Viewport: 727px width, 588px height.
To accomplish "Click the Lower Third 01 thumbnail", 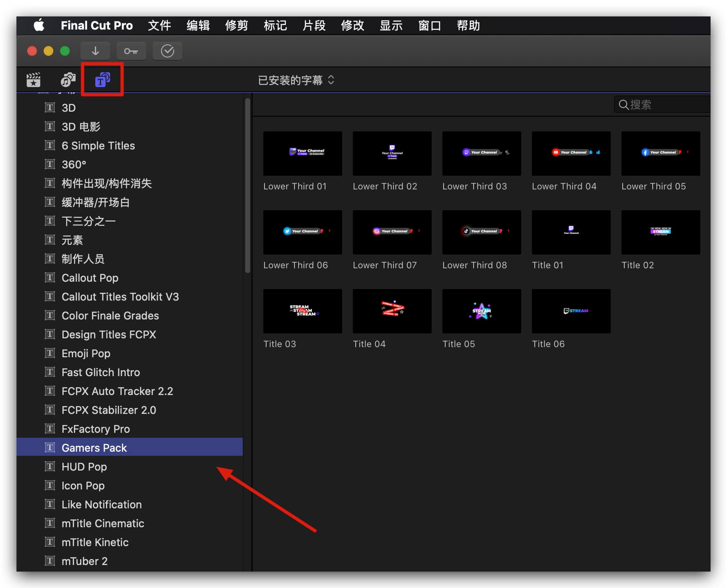I will pyautogui.click(x=303, y=154).
